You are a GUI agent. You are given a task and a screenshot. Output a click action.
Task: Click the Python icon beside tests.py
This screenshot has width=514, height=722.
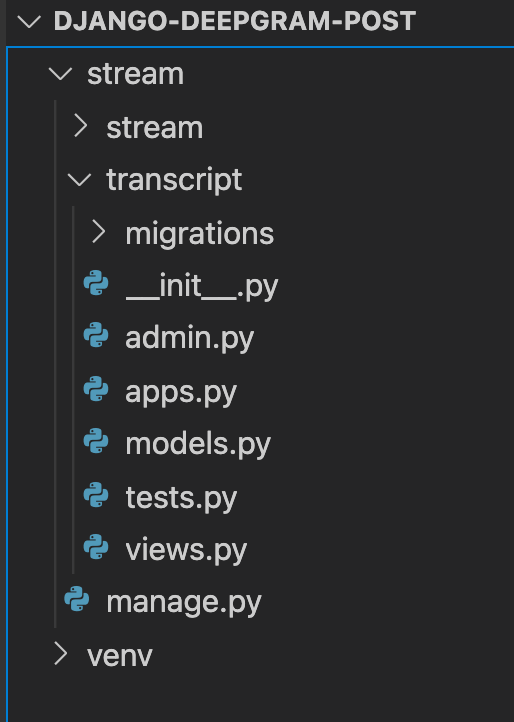pos(96,495)
